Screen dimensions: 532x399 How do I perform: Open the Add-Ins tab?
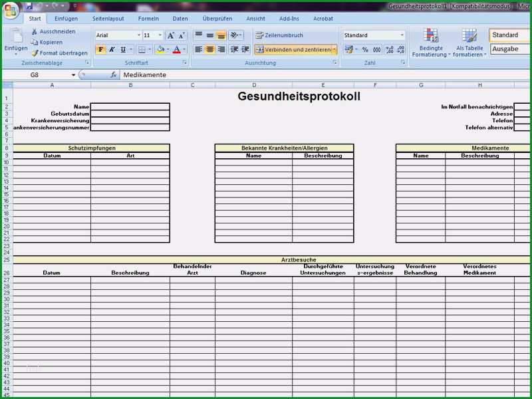[289, 19]
